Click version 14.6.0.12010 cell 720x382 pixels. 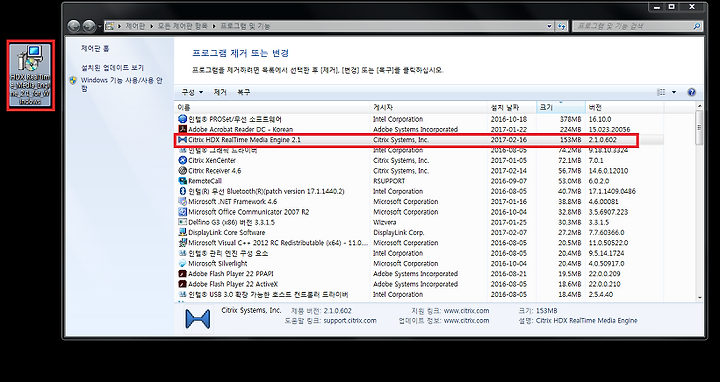[608, 171]
